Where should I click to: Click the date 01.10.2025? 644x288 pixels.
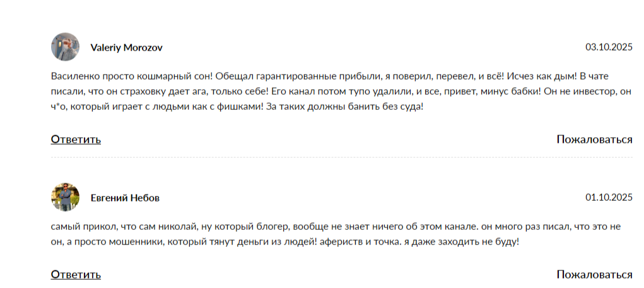(609, 198)
